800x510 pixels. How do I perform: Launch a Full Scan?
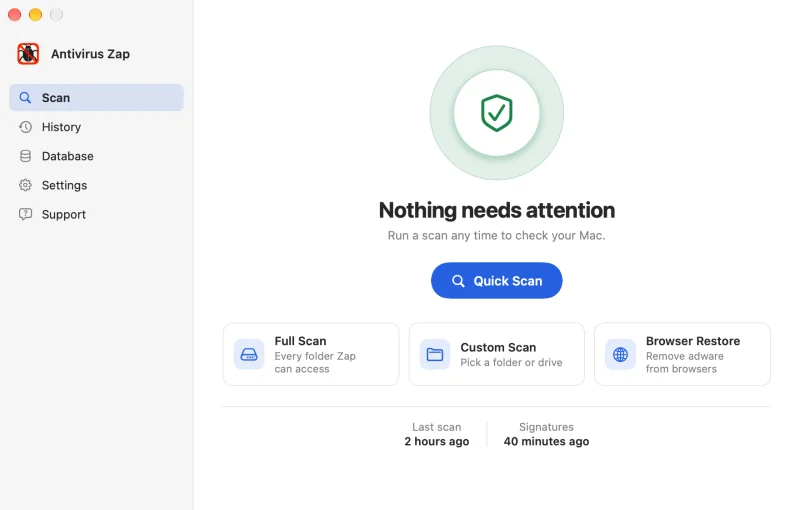click(x=311, y=354)
